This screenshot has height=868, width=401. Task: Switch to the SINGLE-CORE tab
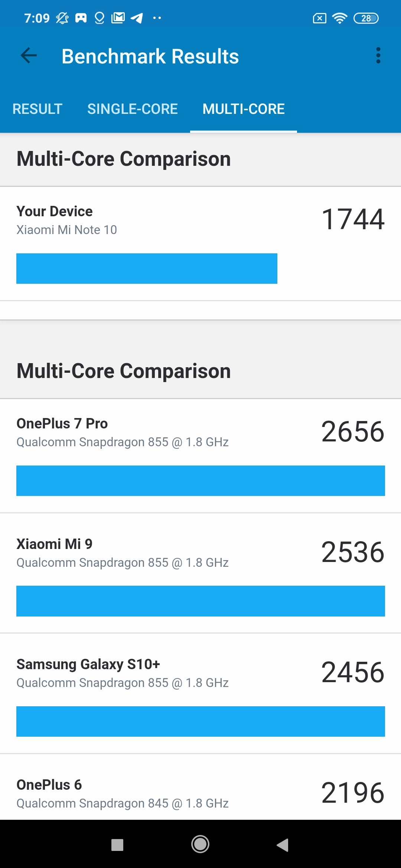point(133,109)
